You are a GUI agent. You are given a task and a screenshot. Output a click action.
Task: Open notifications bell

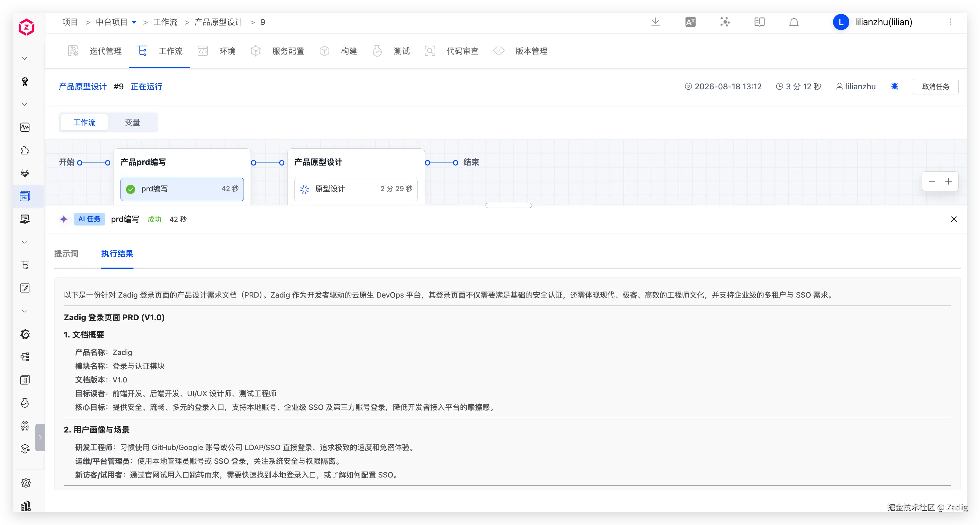point(794,22)
